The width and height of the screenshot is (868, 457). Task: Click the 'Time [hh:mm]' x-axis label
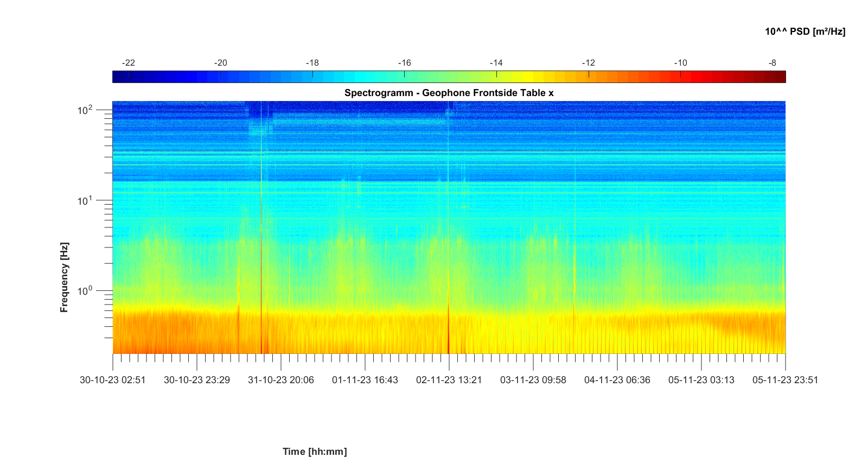tap(315, 452)
